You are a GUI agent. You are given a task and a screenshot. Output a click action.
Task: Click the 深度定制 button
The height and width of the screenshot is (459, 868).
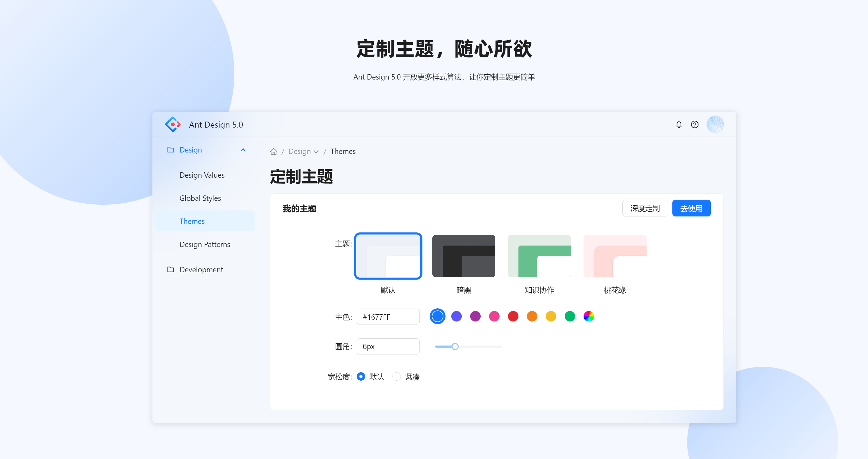644,208
